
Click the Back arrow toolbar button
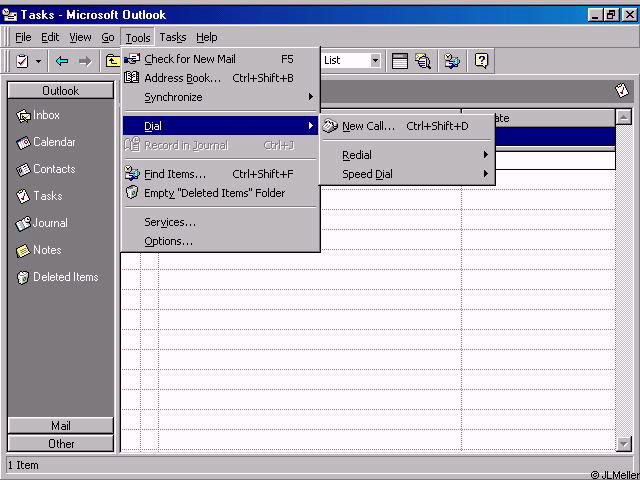pos(62,61)
